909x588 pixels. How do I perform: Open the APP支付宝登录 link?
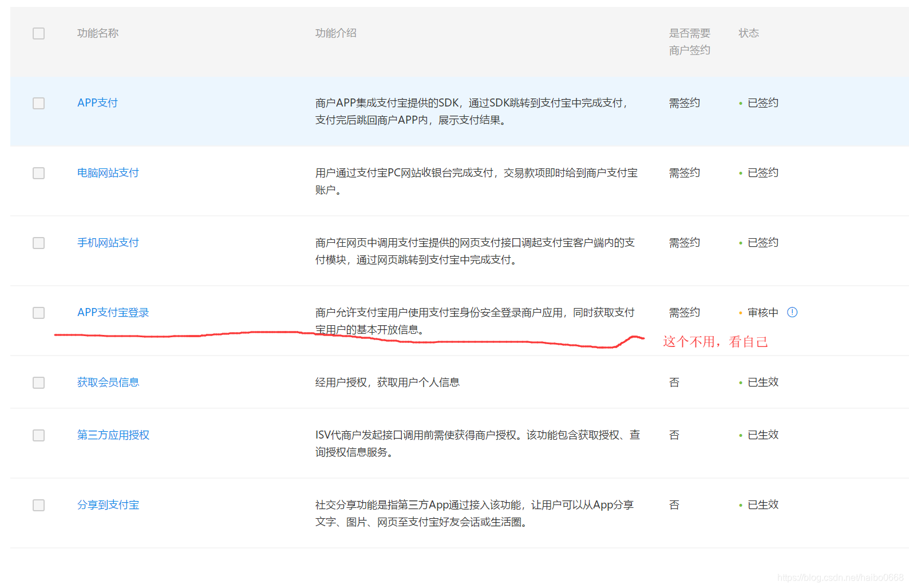click(113, 312)
